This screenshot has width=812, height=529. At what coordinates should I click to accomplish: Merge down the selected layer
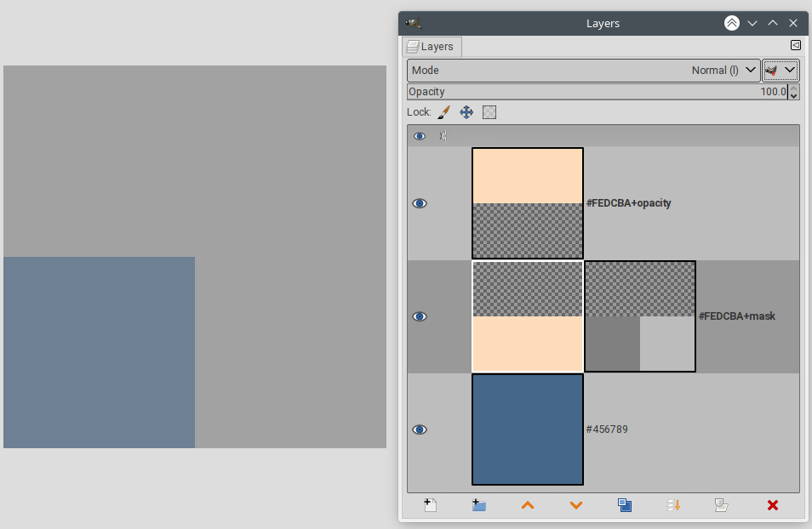point(673,505)
